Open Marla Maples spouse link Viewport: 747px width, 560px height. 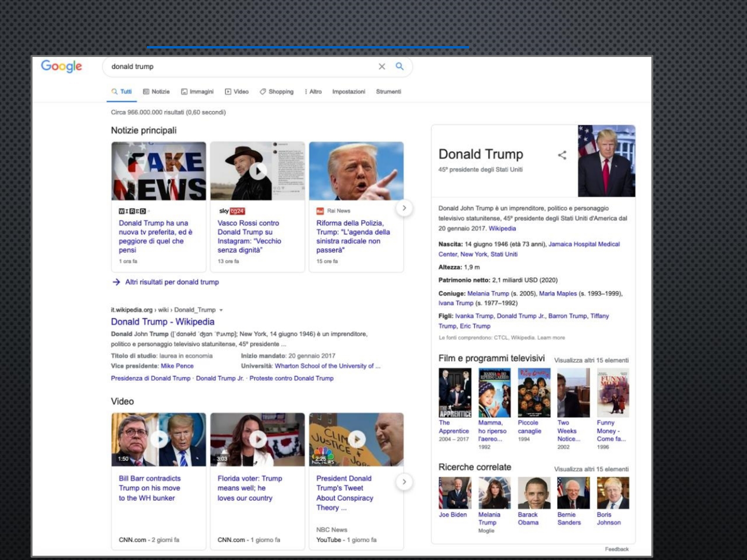(x=558, y=294)
